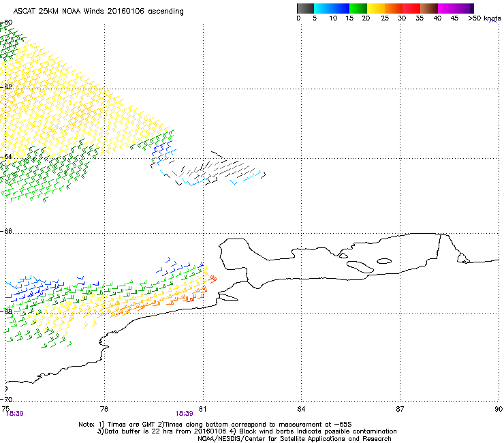The height and width of the screenshot is (443, 504).
Task: Click the gray 0-5 knots legend segment
Action: point(305,8)
